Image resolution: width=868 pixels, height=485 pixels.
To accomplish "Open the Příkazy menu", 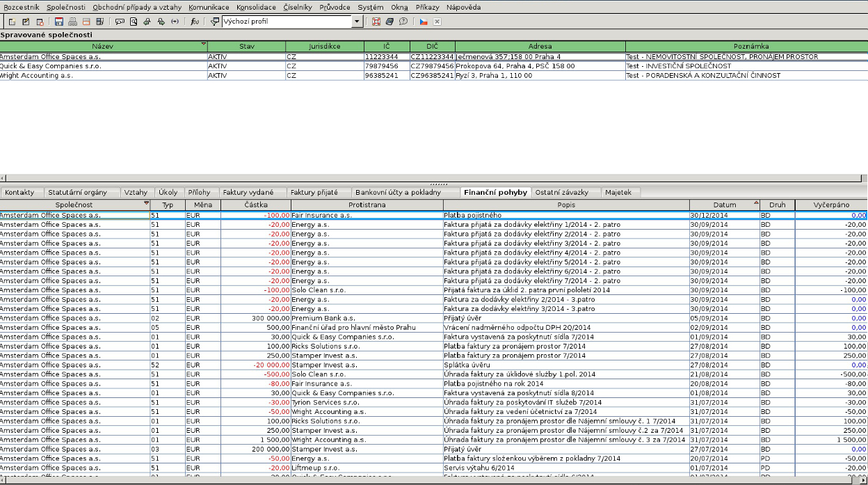I will pyautogui.click(x=428, y=7).
